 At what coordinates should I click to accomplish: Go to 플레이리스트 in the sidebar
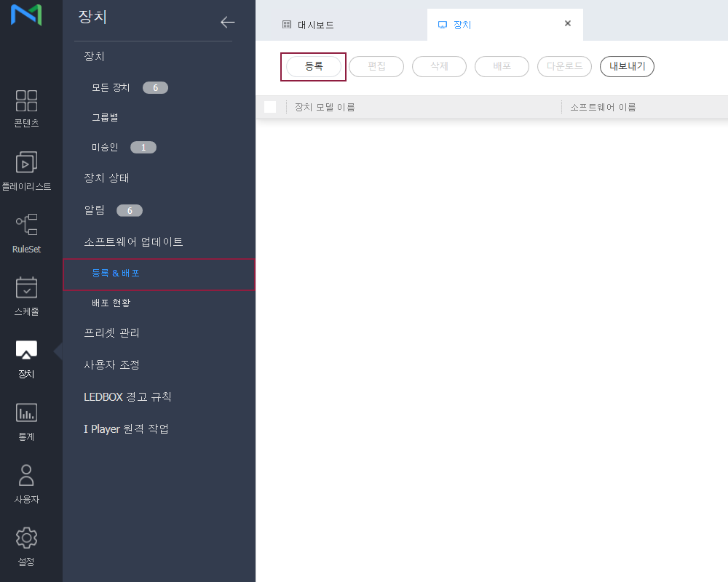pyautogui.click(x=26, y=164)
